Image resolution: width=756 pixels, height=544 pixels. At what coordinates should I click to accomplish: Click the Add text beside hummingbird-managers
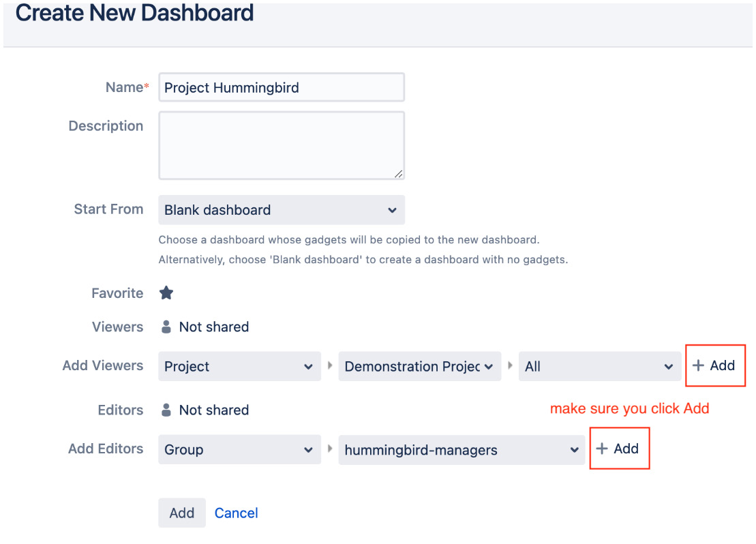point(626,449)
